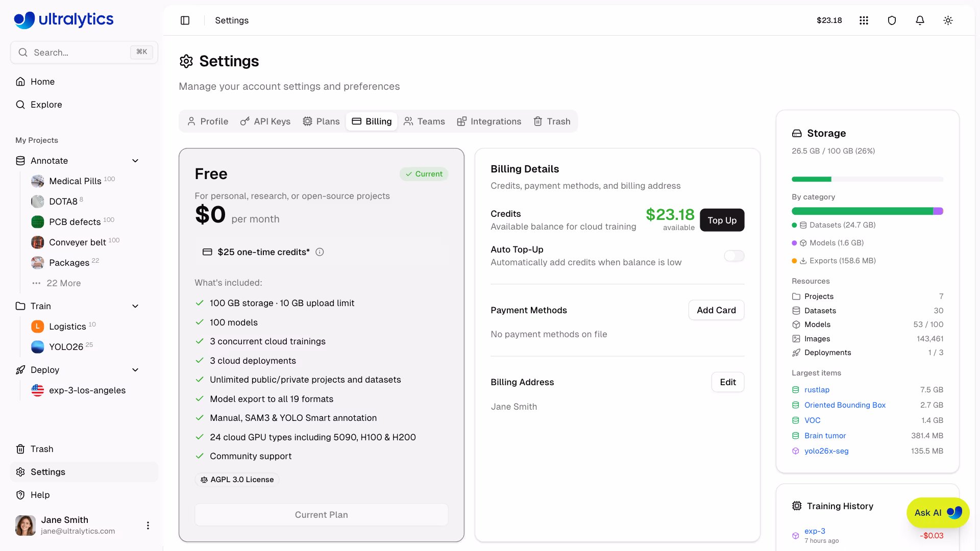This screenshot has width=980, height=551.
Task: Click the US flag deployment icon
Action: pos(38,390)
